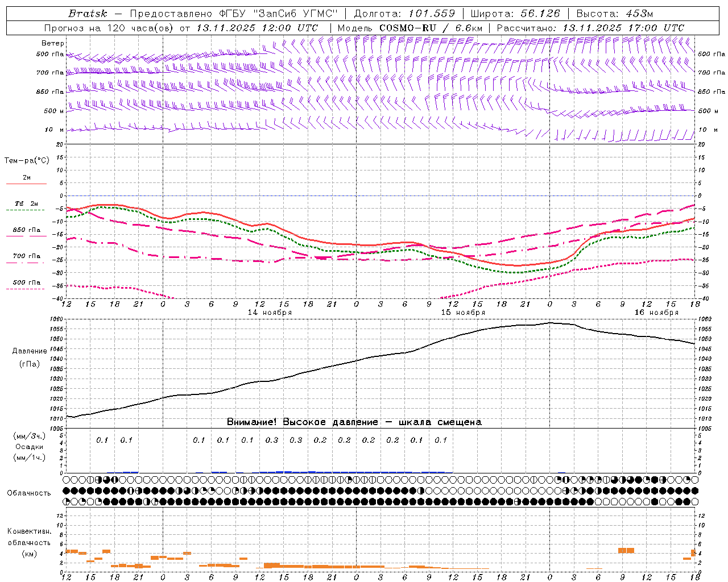Click the forecast start time "13.11.2025 12:00 UTC"
728x582 pixels.
click(x=257, y=28)
